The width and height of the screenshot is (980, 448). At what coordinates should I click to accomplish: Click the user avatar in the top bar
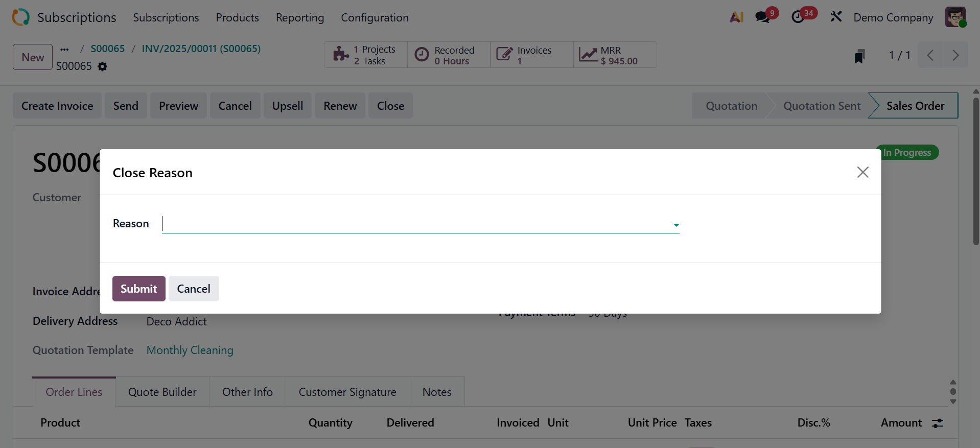coord(955,17)
